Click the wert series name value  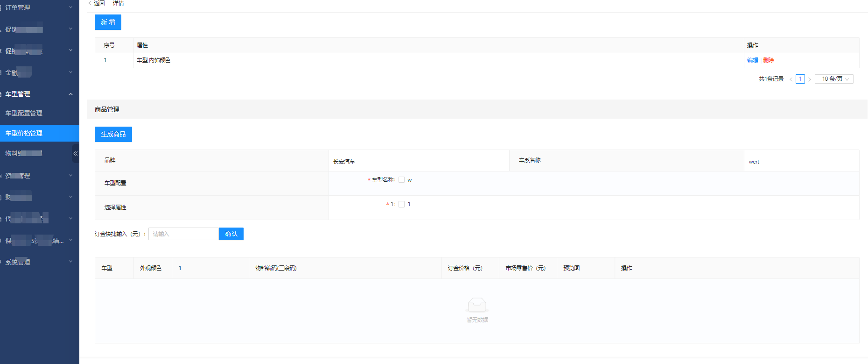point(754,162)
